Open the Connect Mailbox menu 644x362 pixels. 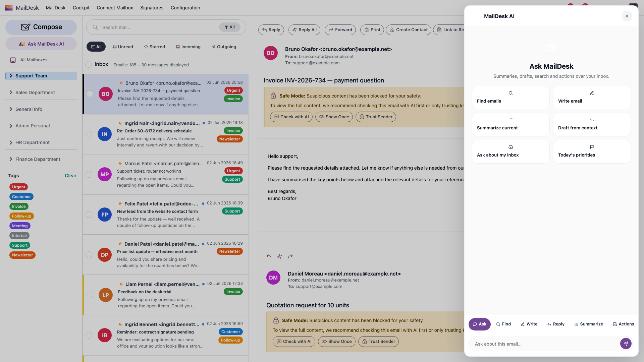point(115,8)
